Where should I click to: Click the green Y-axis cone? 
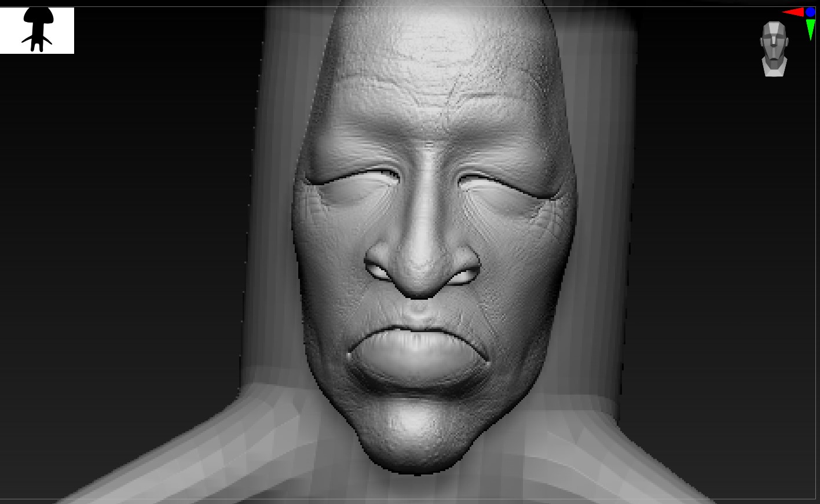[811, 29]
